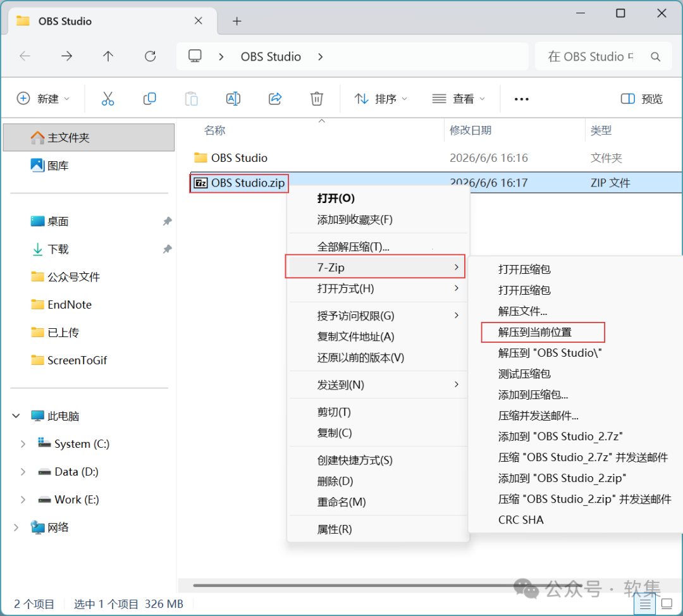Expand the Data (D:) drive
The height and width of the screenshot is (616, 683).
tap(23, 472)
